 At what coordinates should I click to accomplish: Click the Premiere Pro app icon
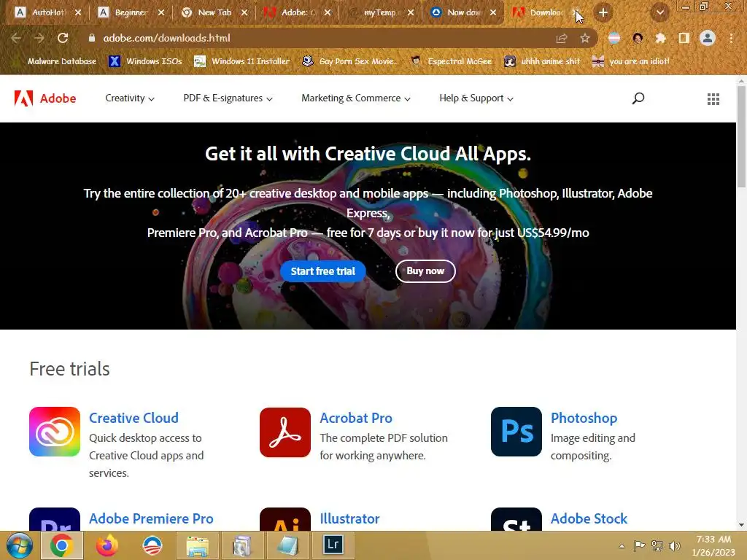tap(54, 519)
